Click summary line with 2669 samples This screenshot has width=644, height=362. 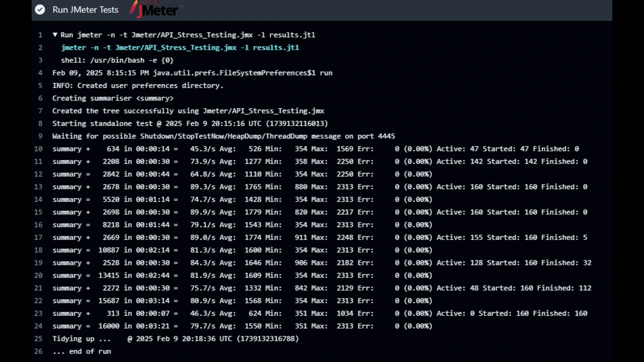[319, 237]
